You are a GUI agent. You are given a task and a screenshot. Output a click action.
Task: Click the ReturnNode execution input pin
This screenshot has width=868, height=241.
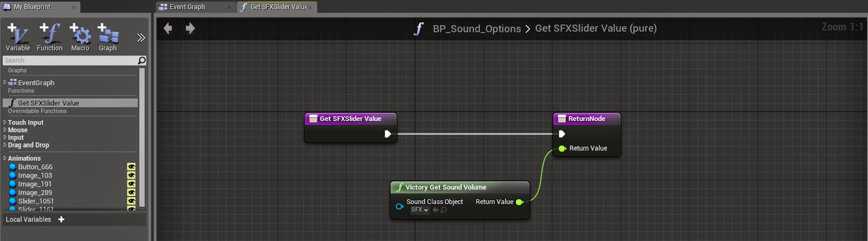click(562, 134)
